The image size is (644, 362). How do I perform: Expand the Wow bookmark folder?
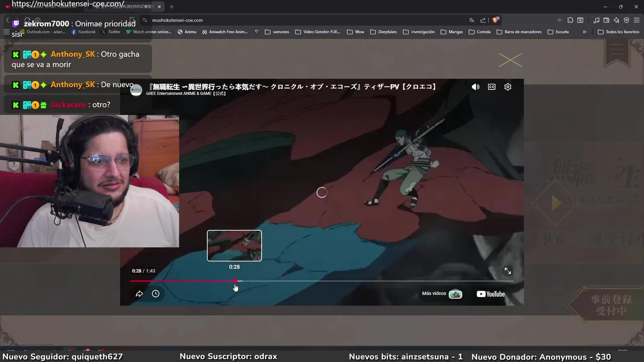pyautogui.click(x=356, y=32)
